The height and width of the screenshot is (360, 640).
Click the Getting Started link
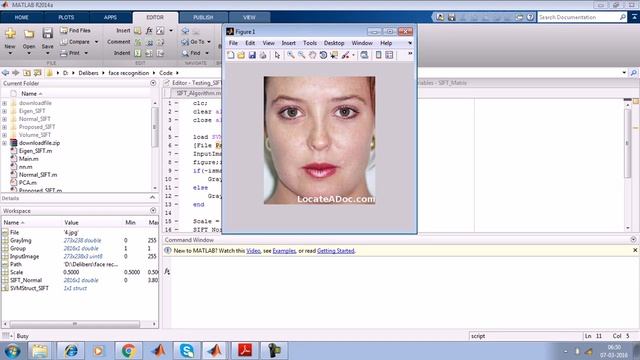336,251
